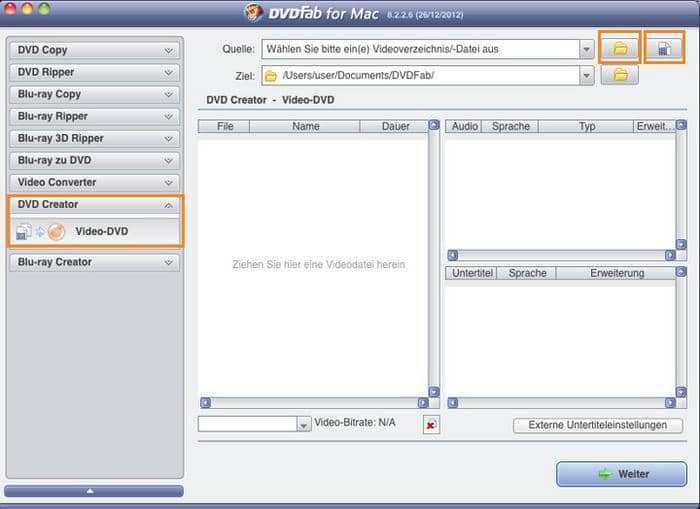Click the Name column header
The height and width of the screenshot is (509, 700).
[305, 126]
